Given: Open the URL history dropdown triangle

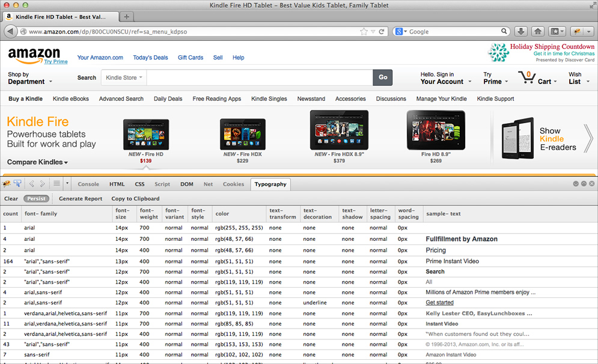Looking at the screenshot, I should (x=373, y=32).
